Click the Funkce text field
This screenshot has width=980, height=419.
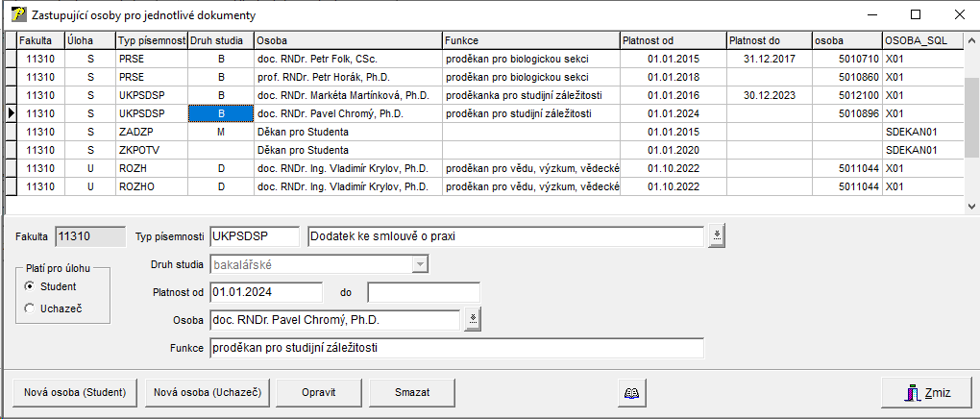coord(456,348)
